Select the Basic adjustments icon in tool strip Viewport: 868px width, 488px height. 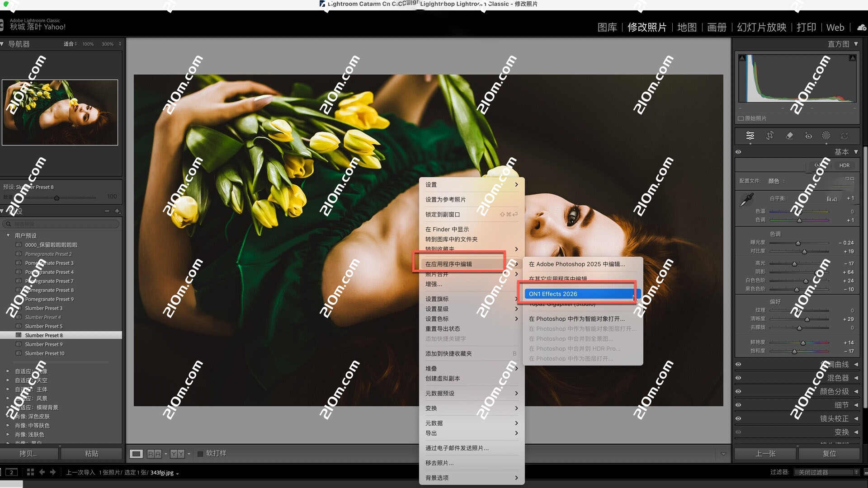[x=750, y=136]
